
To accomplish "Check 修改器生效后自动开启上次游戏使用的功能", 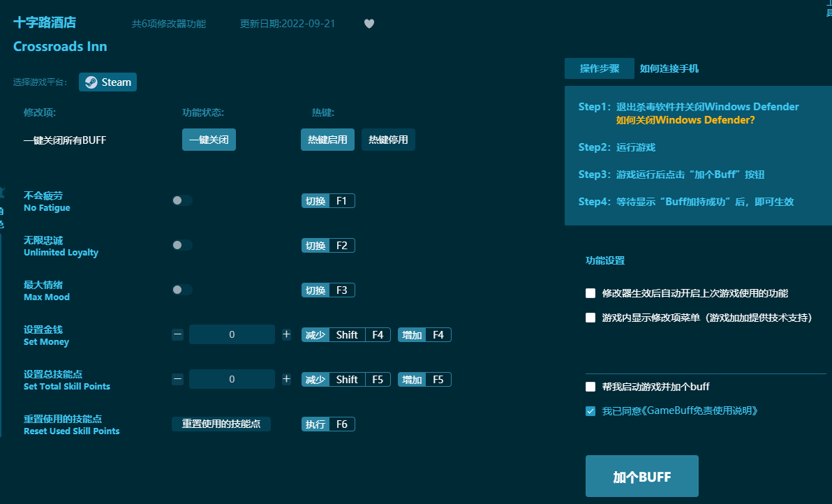I will pos(590,293).
